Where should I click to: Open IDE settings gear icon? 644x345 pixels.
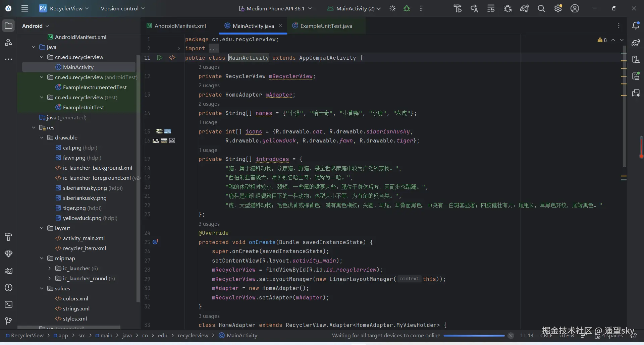pos(558,8)
